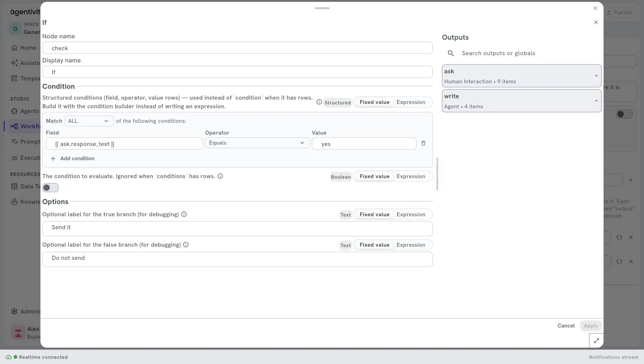Image resolution: width=644 pixels, height=364 pixels.
Task: Select Expression for the Boolean condition
Action: (x=411, y=176)
